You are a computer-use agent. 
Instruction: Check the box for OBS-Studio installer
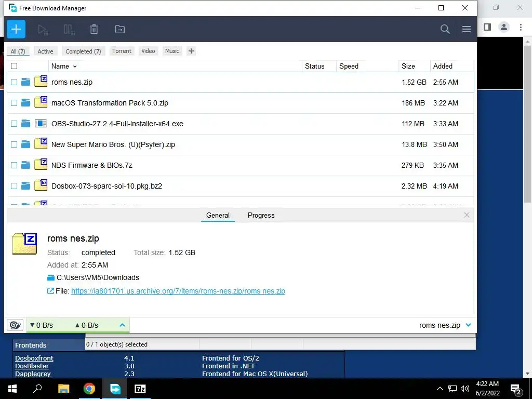[x=14, y=124]
